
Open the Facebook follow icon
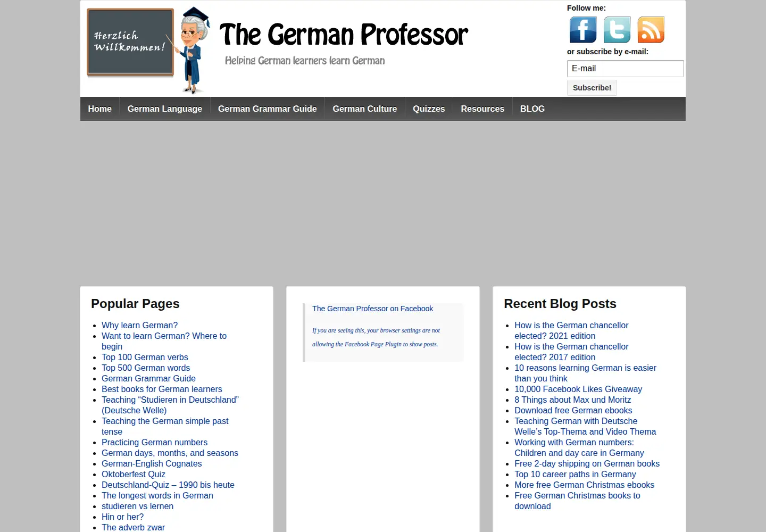click(x=583, y=30)
